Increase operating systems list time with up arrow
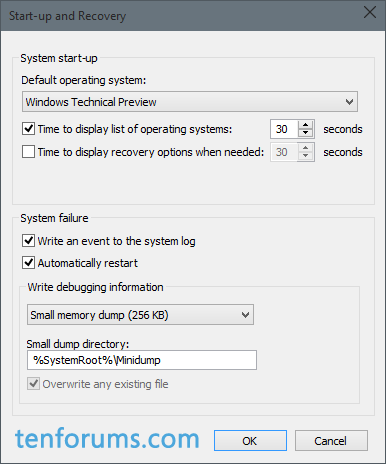The width and height of the screenshot is (386, 464). (x=306, y=125)
